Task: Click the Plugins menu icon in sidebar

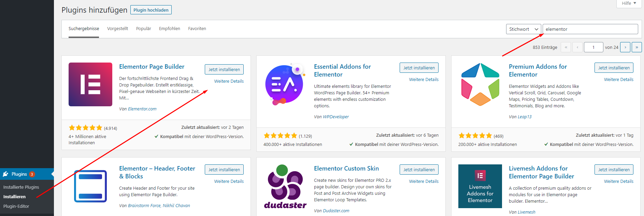Action: 6,174
